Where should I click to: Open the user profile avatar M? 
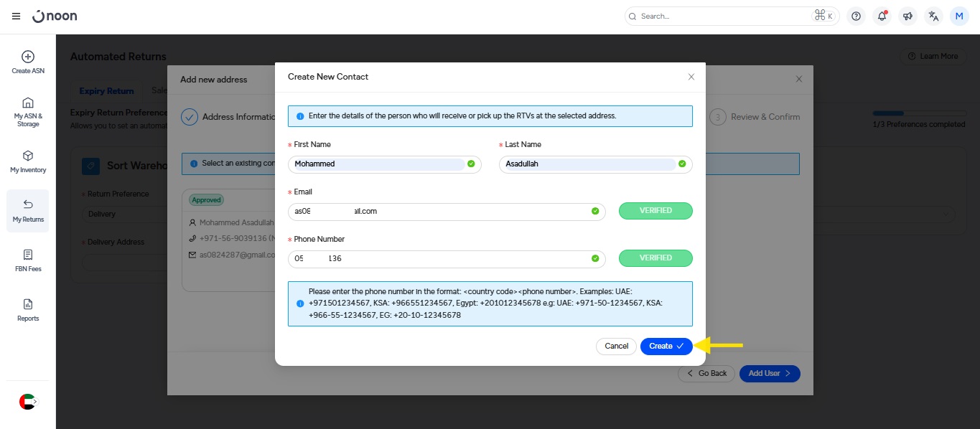(x=959, y=16)
